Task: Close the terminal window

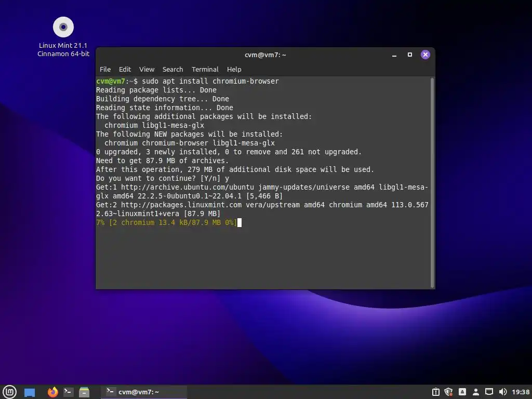Action: pos(425,55)
